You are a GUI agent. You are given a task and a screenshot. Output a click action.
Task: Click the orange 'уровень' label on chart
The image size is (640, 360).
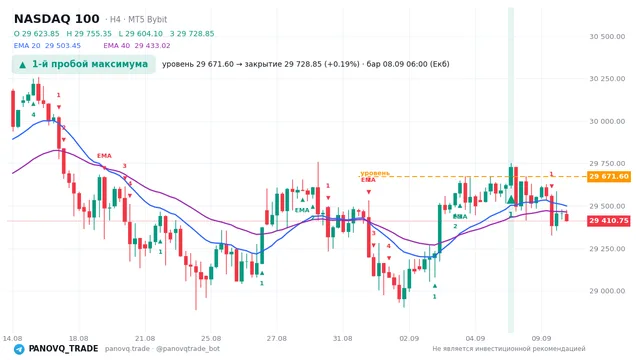375,173
